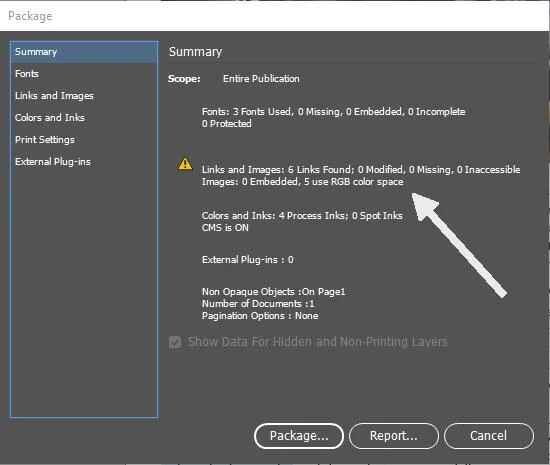Viewport: 550px width, 465px height.
Task: Click 'Colors and Inks: 4 Process Inks' line
Action: pos(302,216)
